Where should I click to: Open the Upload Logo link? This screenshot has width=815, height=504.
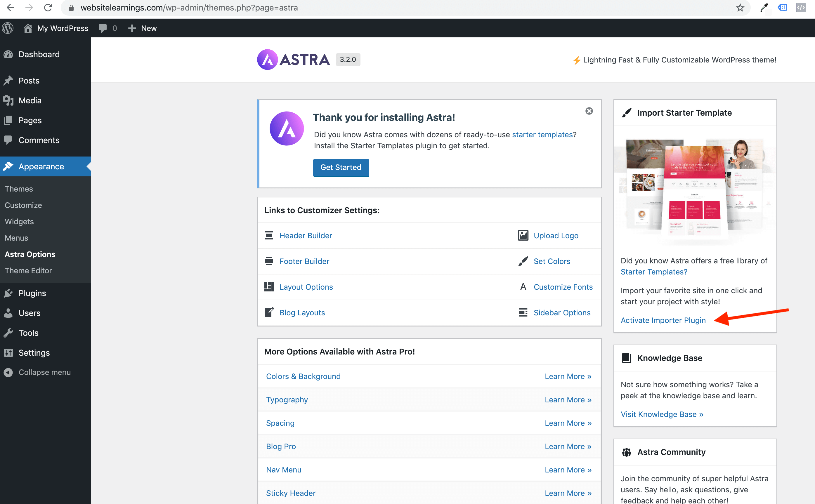556,236
